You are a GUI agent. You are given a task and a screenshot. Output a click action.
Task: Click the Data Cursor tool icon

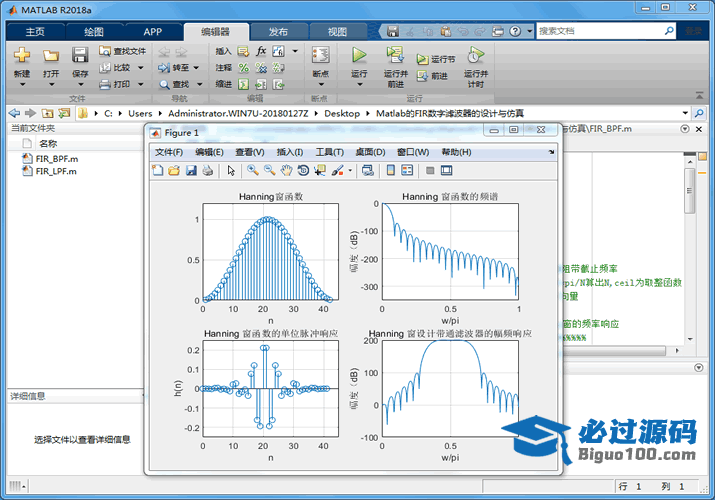click(320, 171)
